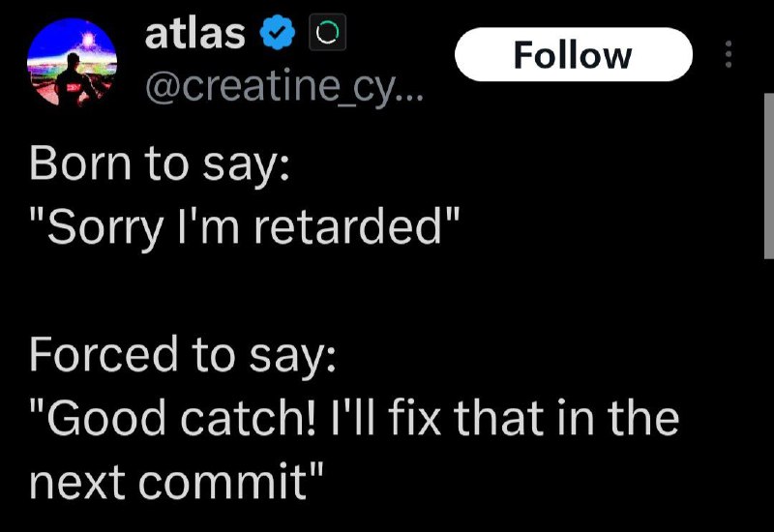774x532 pixels.
Task: Open the @creatine_cy... handle link
Action: point(284,88)
